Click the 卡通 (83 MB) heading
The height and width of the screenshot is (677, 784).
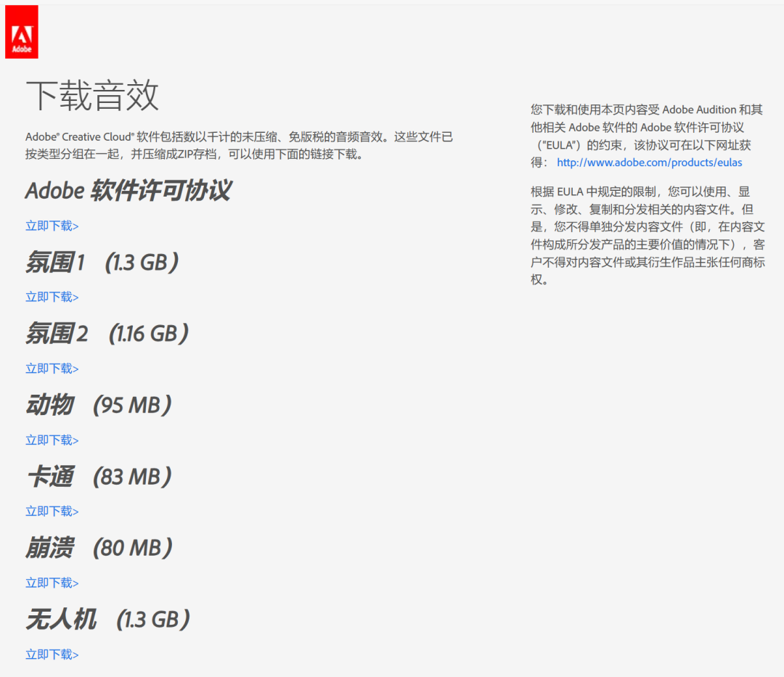99,476
